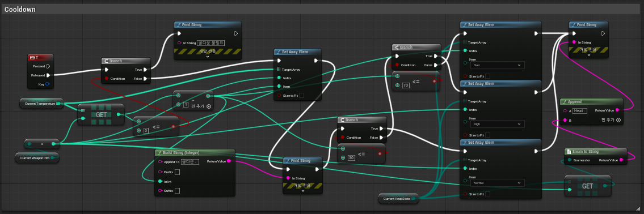Click the Condition pin of the Branch above 30
The width and height of the screenshot is (644, 214).
(x=343, y=138)
